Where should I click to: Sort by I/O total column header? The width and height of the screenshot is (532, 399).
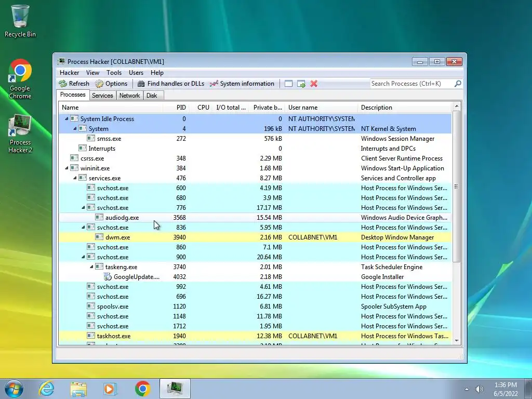[230, 107]
